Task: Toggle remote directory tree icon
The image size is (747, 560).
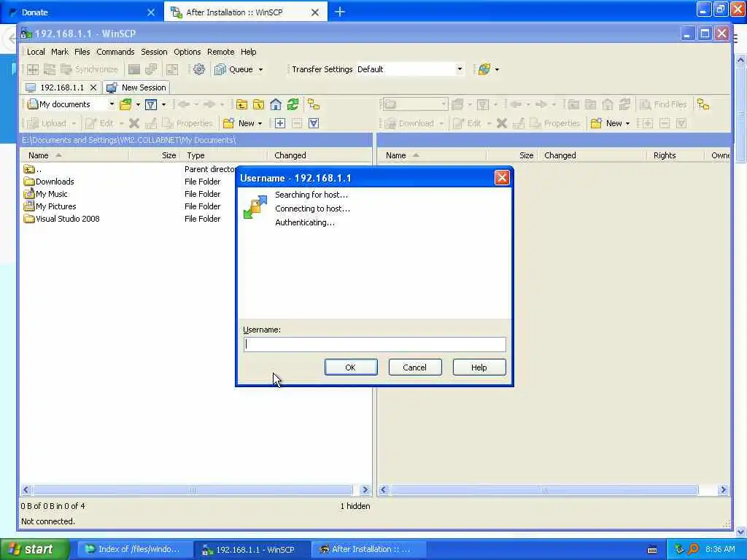Action: [x=703, y=104]
